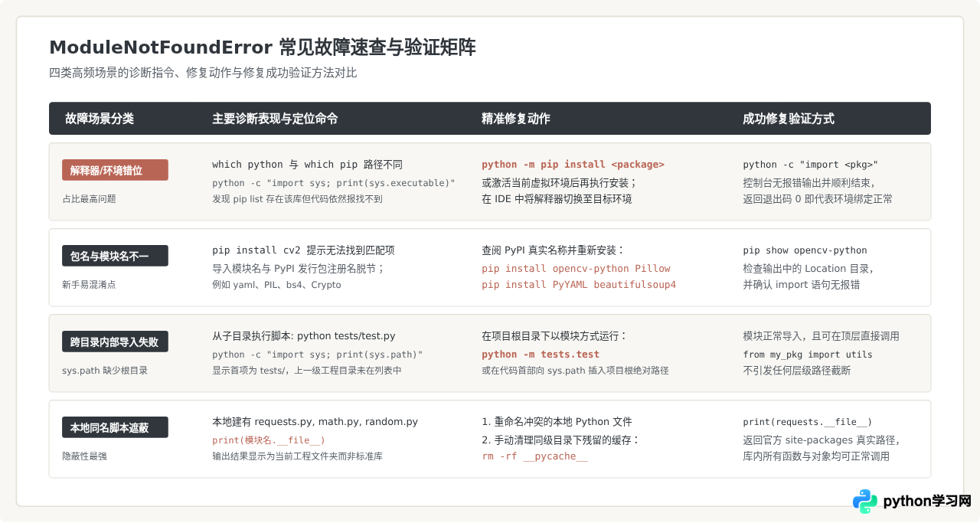Screen dimensions: 980x523
Task: Click '导入模块名与 PyPI 发行包注册名脱节;'
Action: tap(299, 268)
